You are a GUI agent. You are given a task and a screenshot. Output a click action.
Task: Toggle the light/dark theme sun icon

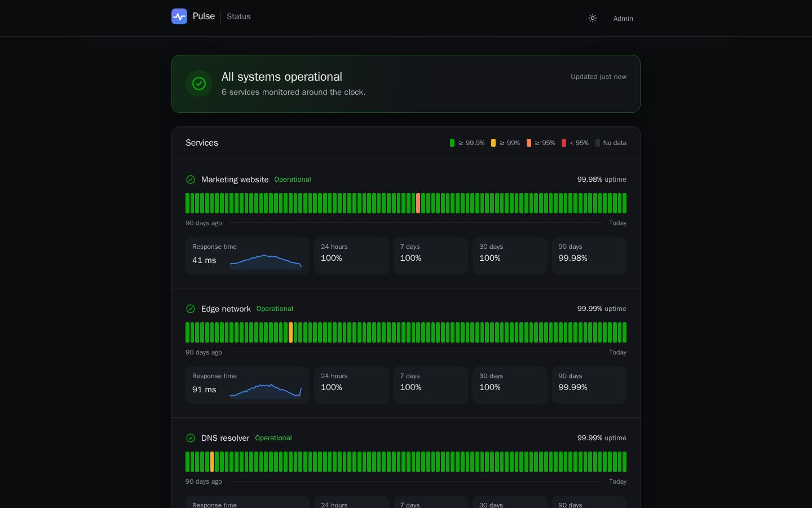coord(593,18)
